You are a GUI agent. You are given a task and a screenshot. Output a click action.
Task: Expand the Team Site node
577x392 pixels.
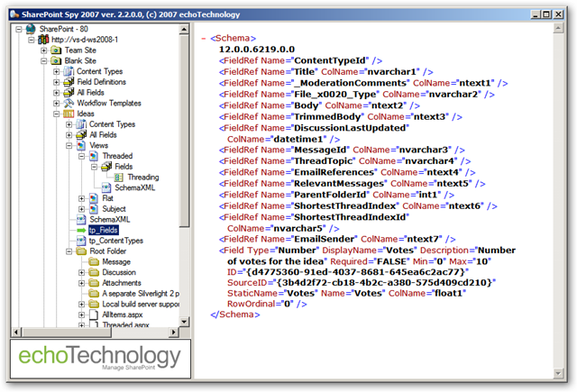(44, 50)
